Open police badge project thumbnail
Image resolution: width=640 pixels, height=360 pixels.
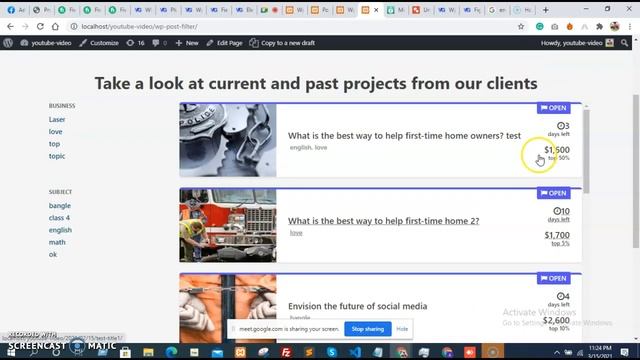tap(228, 140)
